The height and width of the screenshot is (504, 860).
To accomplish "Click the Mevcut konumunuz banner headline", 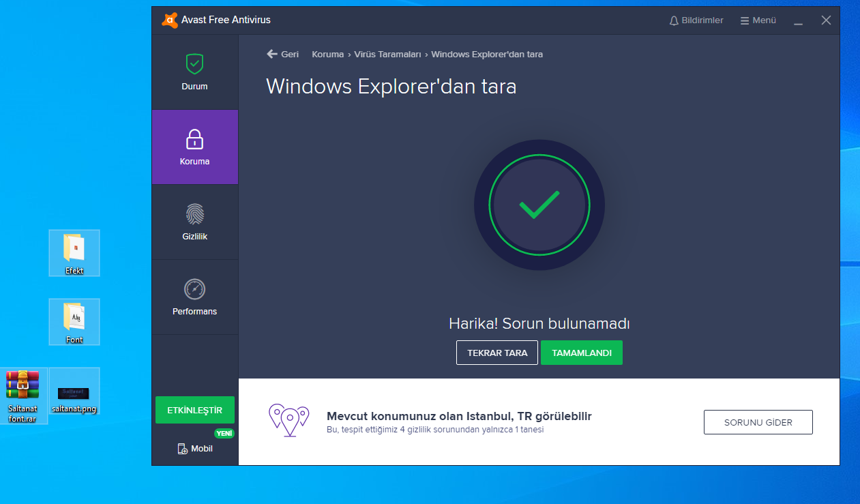I will [x=459, y=416].
